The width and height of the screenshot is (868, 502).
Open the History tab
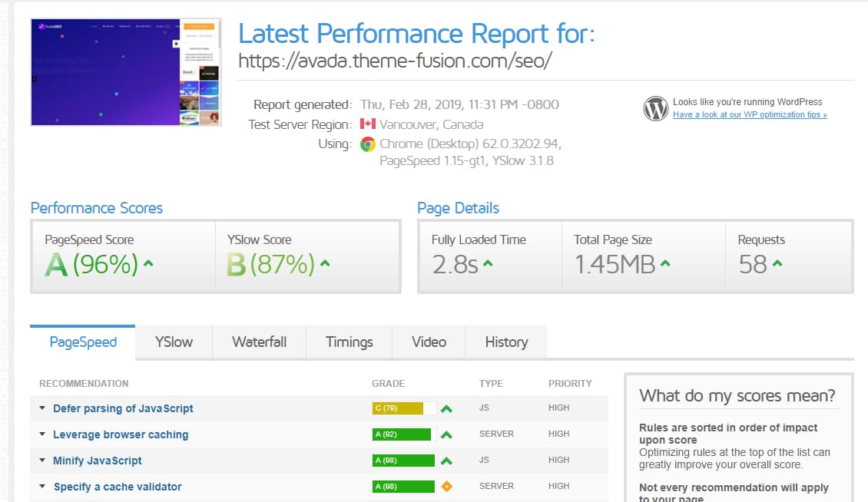click(505, 342)
